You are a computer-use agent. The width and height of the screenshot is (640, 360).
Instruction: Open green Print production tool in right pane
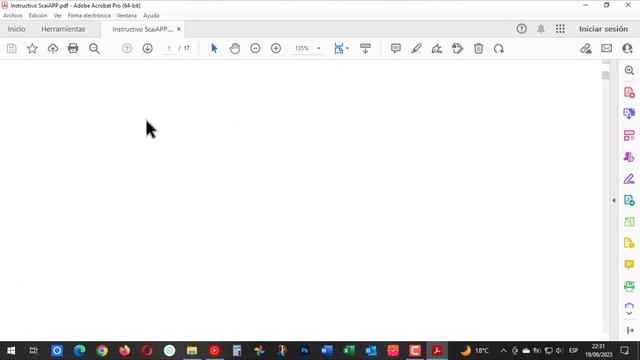pos(629,286)
